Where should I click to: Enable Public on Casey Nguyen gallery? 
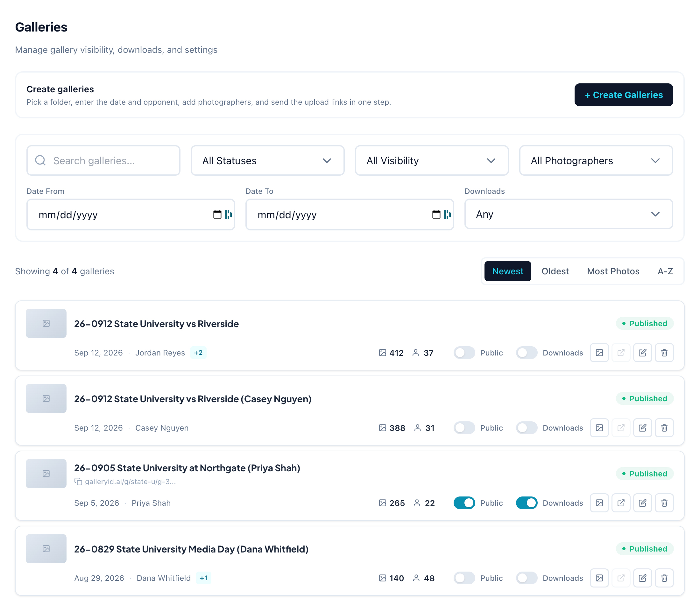point(464,428)
